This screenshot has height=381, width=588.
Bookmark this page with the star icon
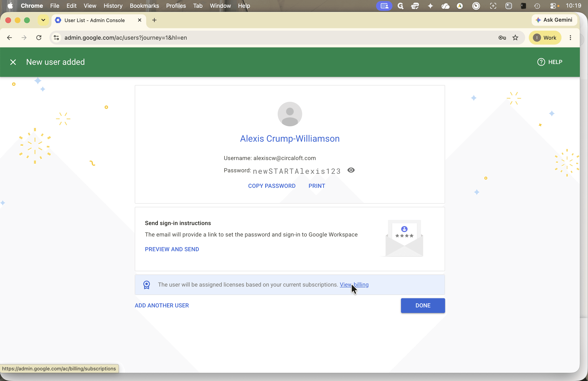click(x=515, y=38)
